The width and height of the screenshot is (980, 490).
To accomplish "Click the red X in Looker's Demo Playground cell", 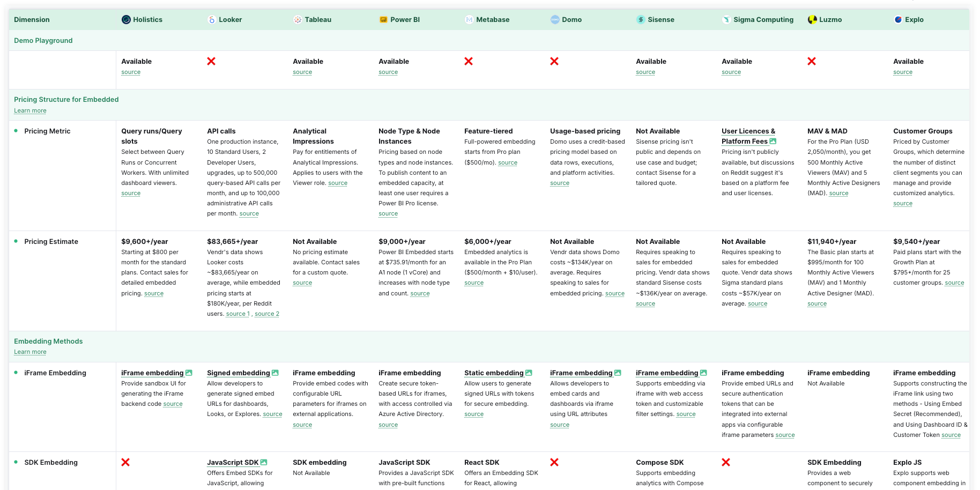I will 211,61.
